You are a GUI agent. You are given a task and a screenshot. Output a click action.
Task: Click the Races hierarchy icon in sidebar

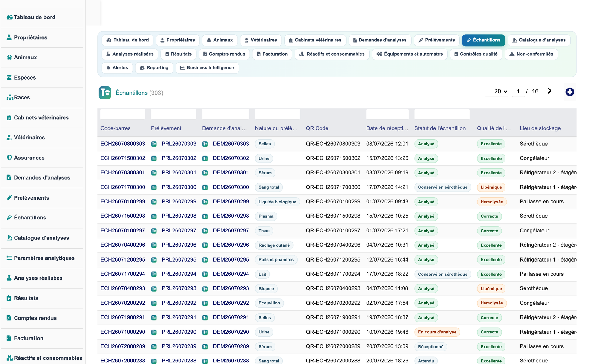(x=10, y=97)
